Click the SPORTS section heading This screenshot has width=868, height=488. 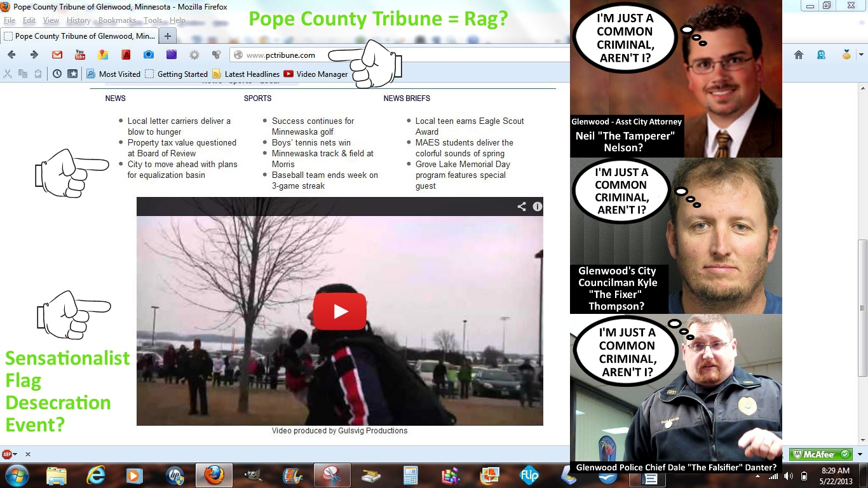tap(257, 98)
